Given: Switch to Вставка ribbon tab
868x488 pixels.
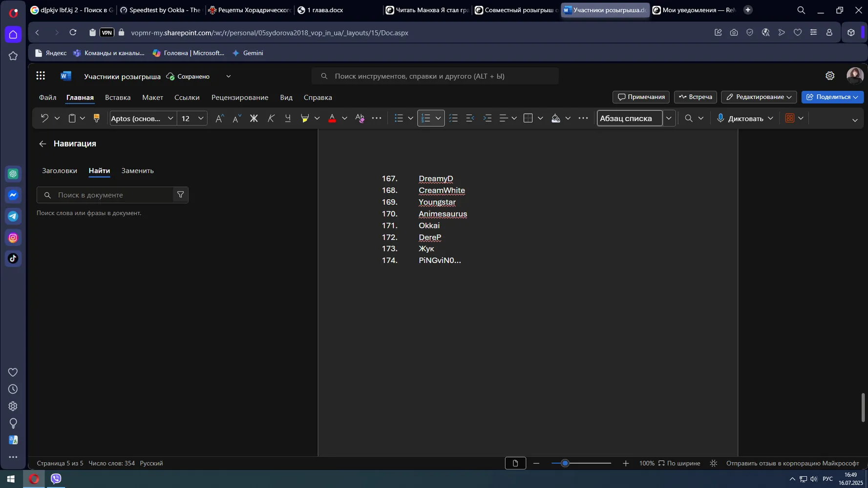Looking at the screenshot, I should [118, 97].
